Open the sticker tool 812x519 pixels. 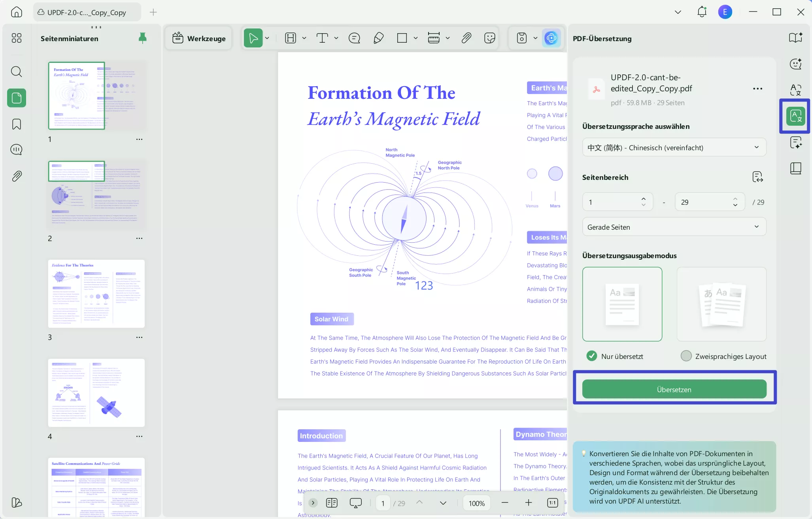point(490,38)
